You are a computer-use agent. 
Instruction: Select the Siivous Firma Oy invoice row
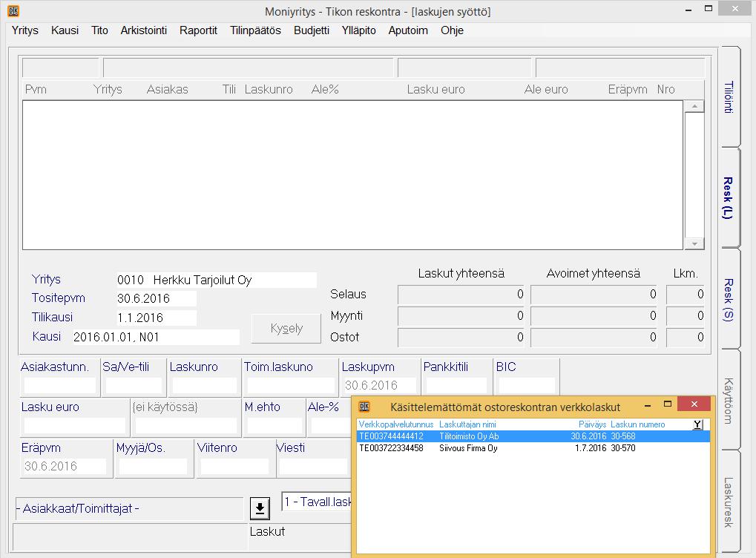tap(533, 448)
